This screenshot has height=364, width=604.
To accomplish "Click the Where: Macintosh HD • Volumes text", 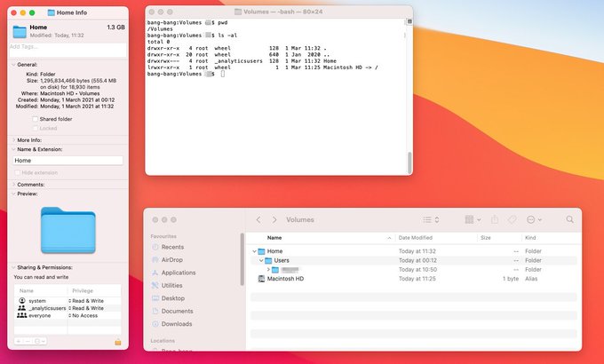I will pyautogui.click(x=60, y=93).
